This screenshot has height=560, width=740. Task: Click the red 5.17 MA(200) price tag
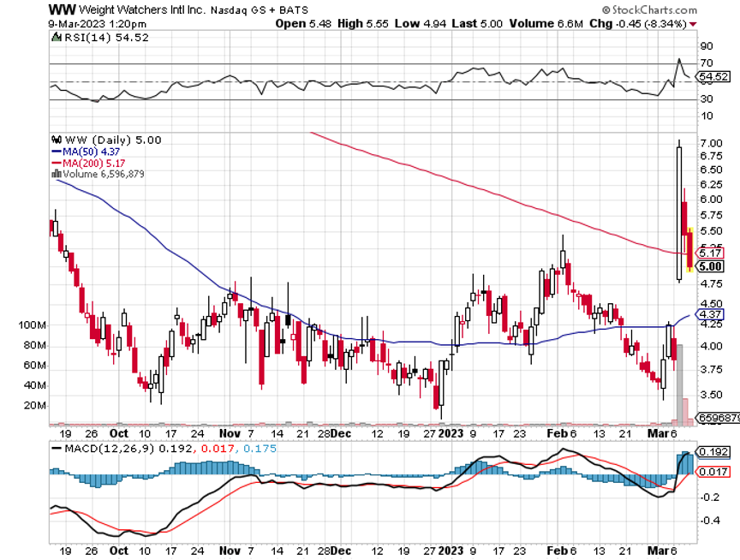(x=712, y=253)
